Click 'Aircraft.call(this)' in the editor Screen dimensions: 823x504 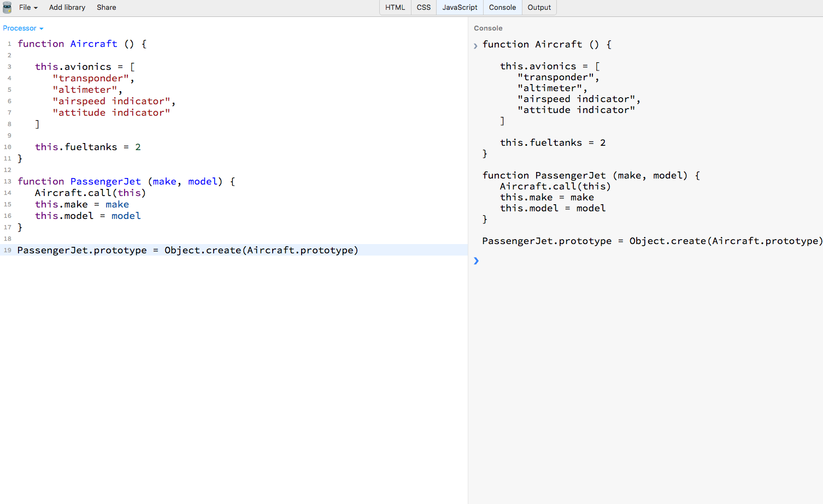91,193
